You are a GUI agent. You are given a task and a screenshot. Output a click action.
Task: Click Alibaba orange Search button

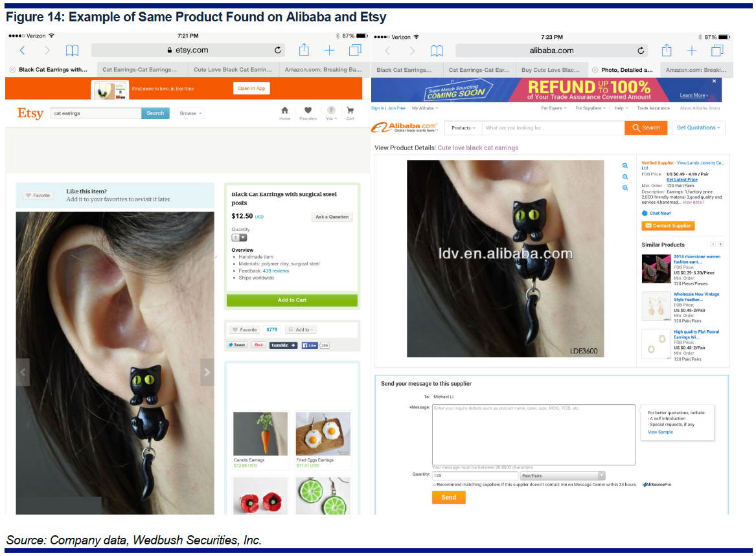(646, 128)
